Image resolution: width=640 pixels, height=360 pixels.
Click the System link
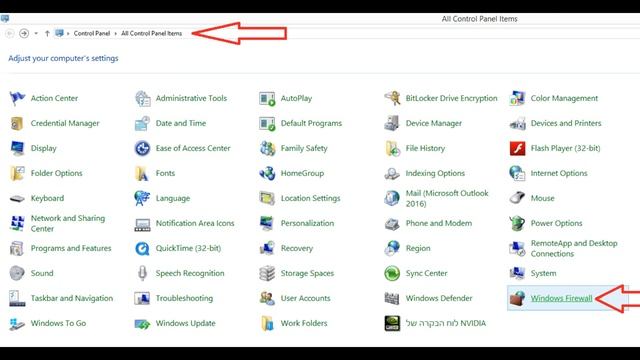(543, 273)
